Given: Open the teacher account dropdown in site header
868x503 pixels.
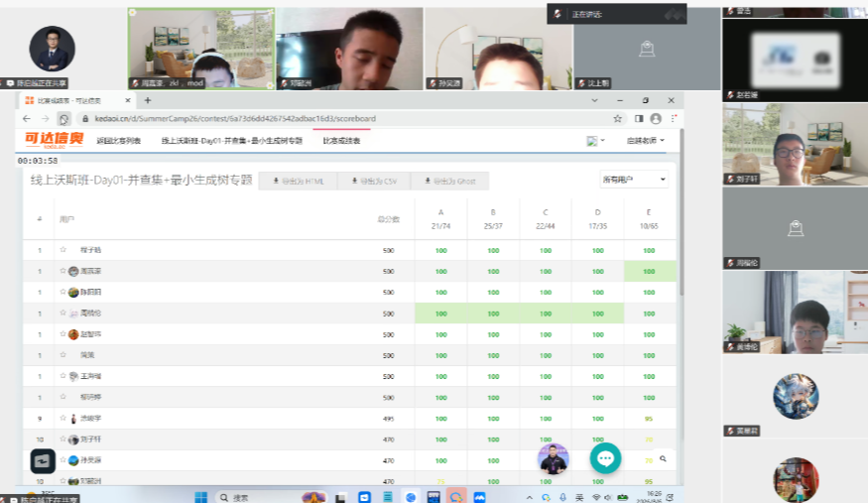Looking at the screenshot, I should click(x=646, y=141).
